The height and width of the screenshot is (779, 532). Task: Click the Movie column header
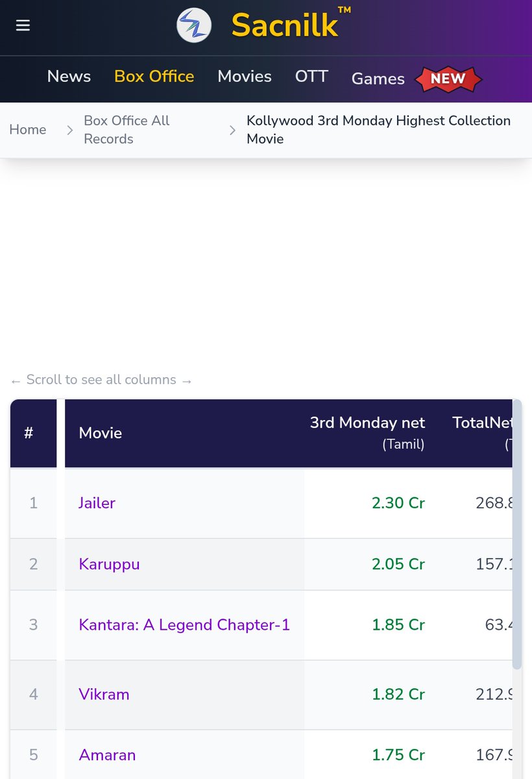click(x=184, y=433)
